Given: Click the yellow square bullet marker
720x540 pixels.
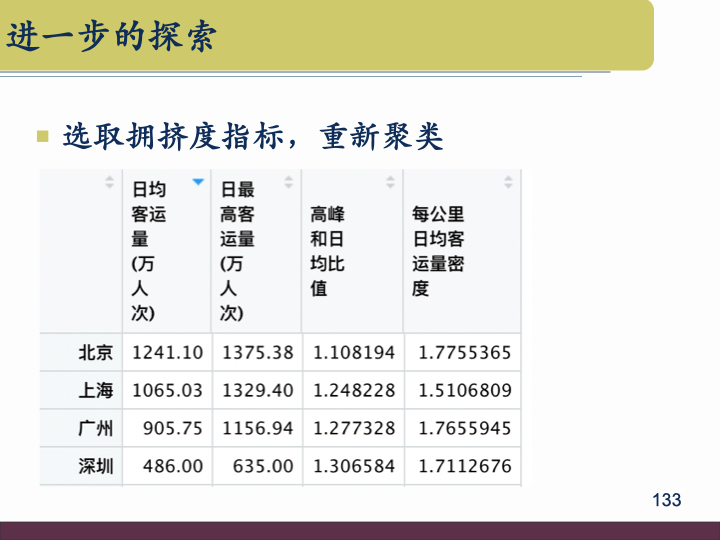Looking at the screenshot, I should tap(43, 135).
